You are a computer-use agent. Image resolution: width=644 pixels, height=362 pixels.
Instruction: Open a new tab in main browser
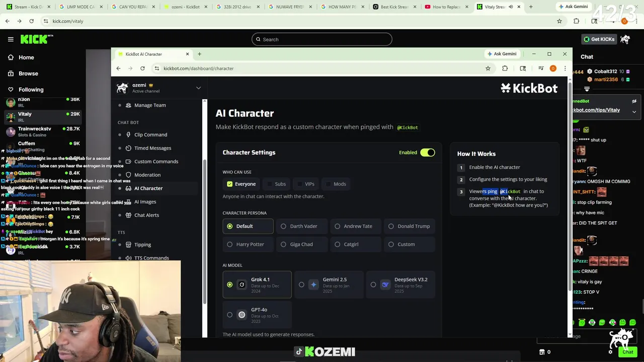coord(530,7)
